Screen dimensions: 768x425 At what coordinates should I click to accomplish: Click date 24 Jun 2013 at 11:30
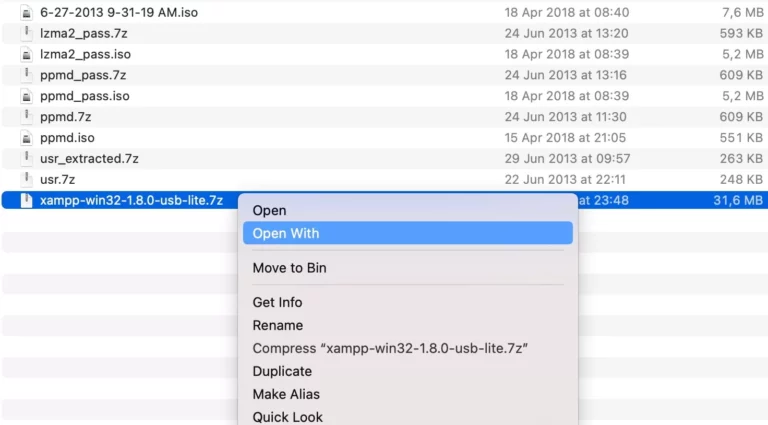(x=566, y=117)
